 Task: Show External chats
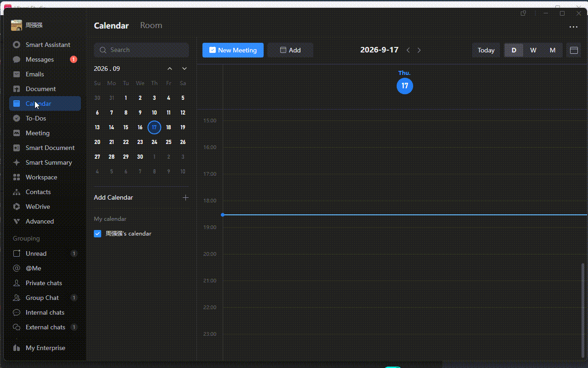(x=45, y=327)
